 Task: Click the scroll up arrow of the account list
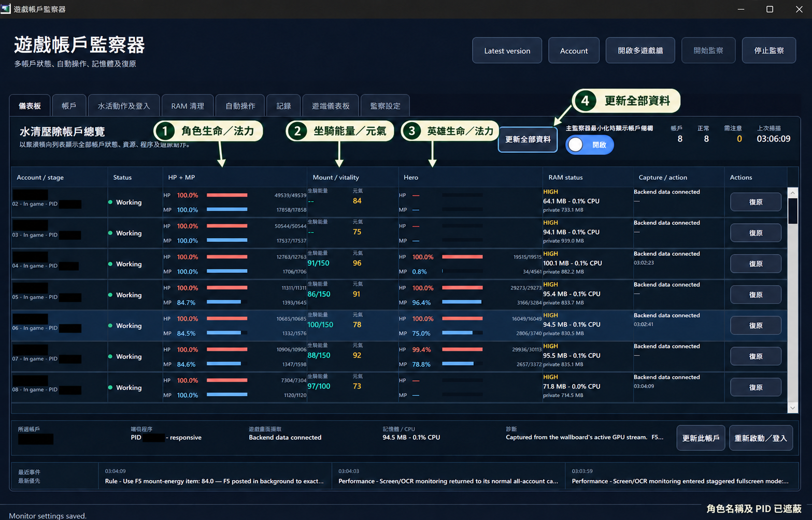click(792, 193)
